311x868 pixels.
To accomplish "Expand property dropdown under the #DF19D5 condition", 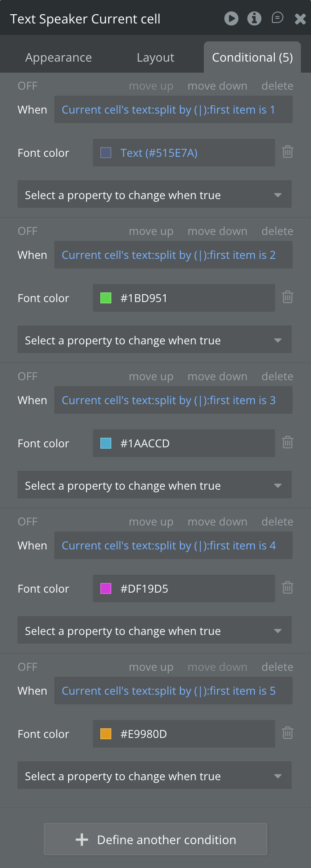I will point(155,631).
